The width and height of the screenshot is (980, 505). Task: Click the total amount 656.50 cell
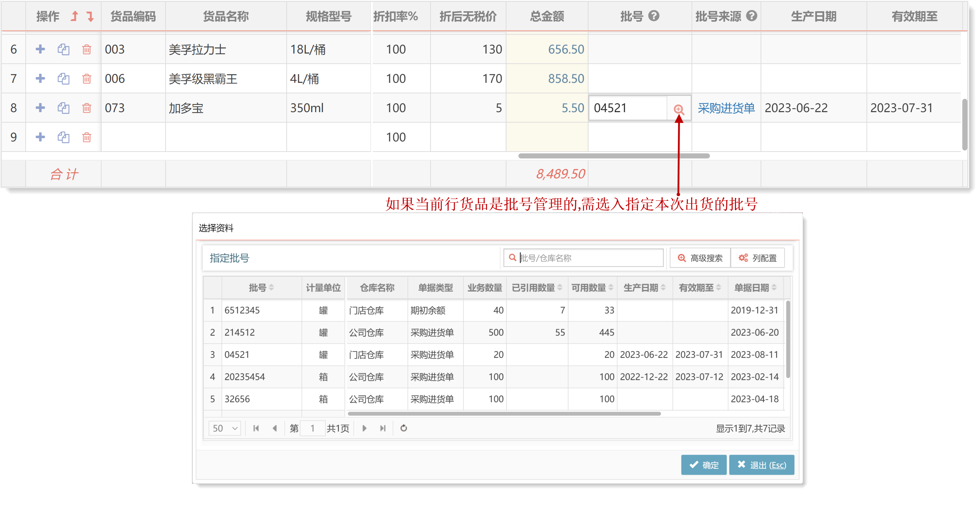coord(547,49)
